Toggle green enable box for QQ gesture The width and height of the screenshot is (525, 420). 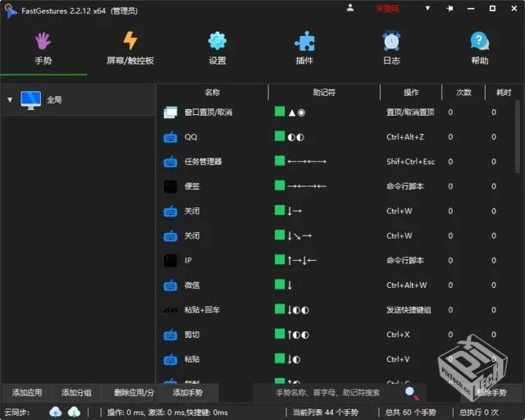click(x=280, y=136)
